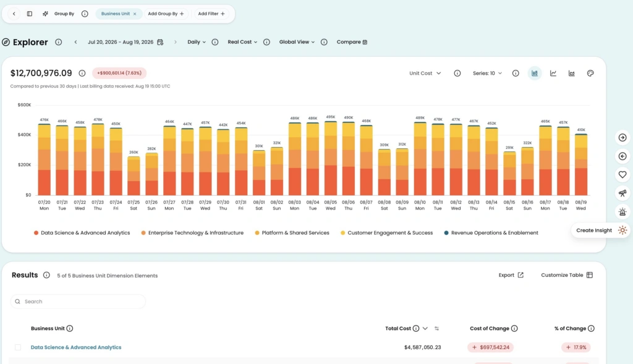Check the Data Science & Advanced Analytics row checkbox
633x364 pixels.
click(18, 347)
